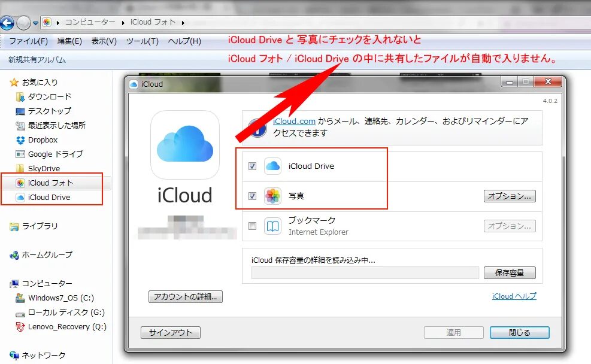Open the 編集(E) menu
The height and width of the screenshot is (364, 591).
(x=69, y=41)
